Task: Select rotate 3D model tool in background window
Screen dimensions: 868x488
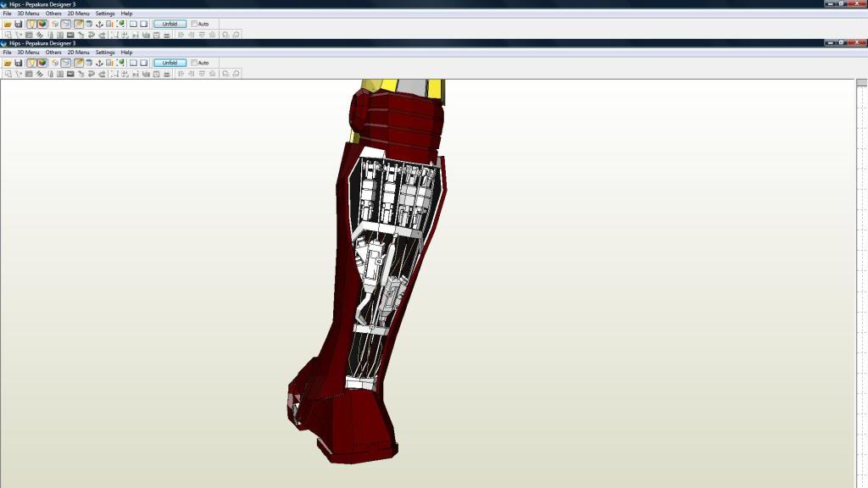Action: [55, 25]
